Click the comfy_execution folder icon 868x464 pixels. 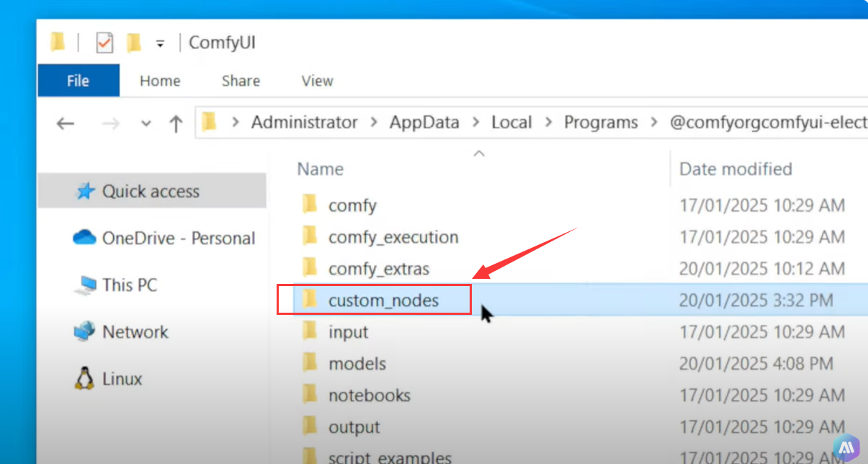point(310,236)
